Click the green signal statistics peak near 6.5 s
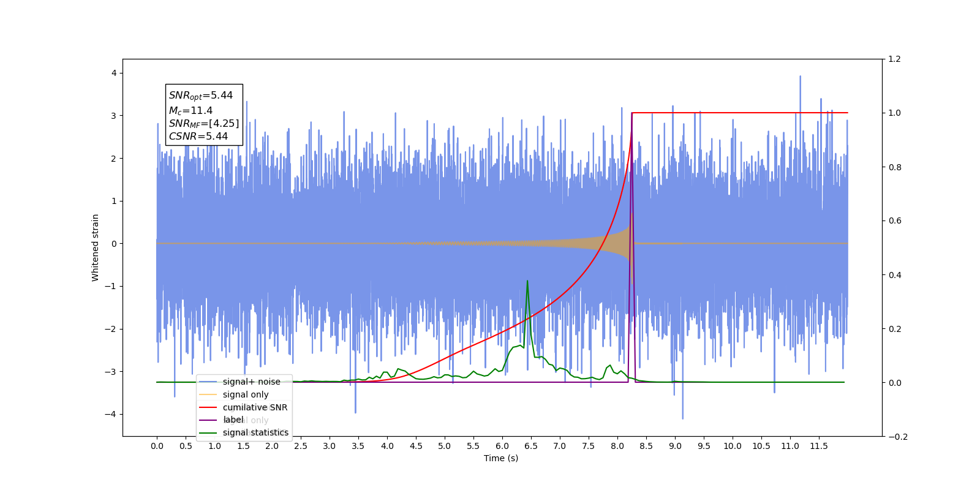The height and width of the screenshot is (490, 980). pyautogui.click(x=527, y=282)
